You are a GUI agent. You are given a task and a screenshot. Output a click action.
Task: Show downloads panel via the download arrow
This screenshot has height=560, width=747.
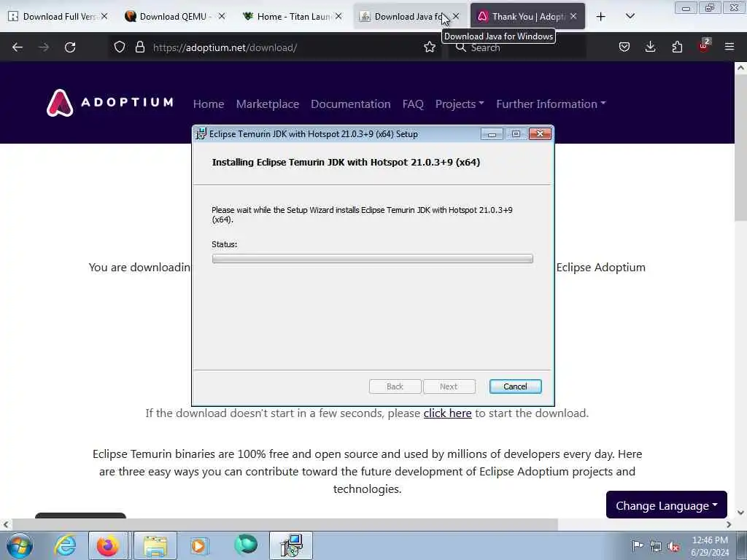click(x=650, y=47)
